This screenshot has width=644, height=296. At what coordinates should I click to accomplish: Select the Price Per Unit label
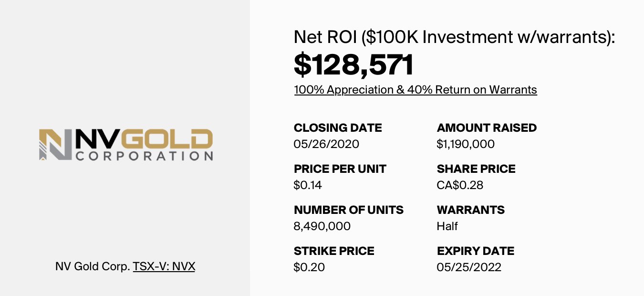pos(340,169)
